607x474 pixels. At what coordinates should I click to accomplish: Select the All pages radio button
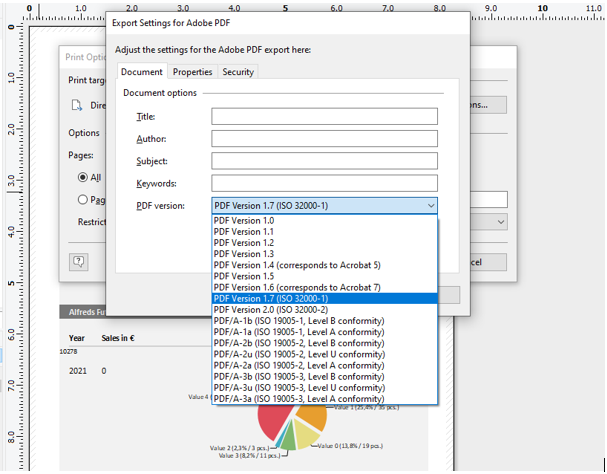82,177
